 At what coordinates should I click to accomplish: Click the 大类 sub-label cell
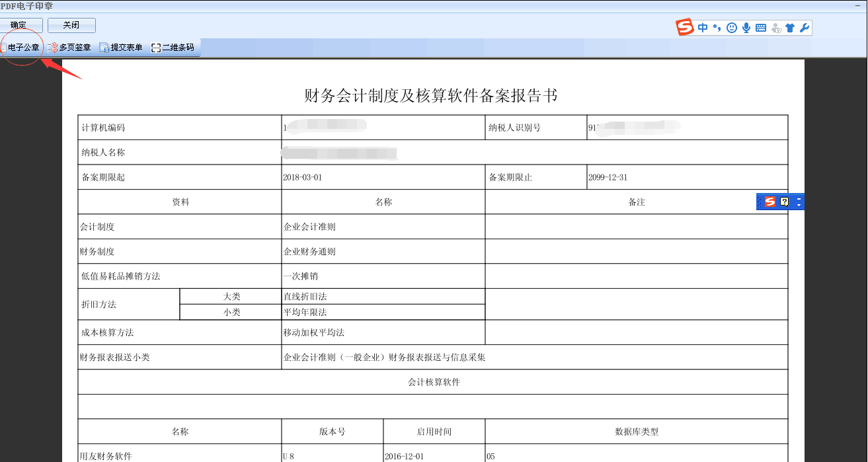tap(231, 297)
